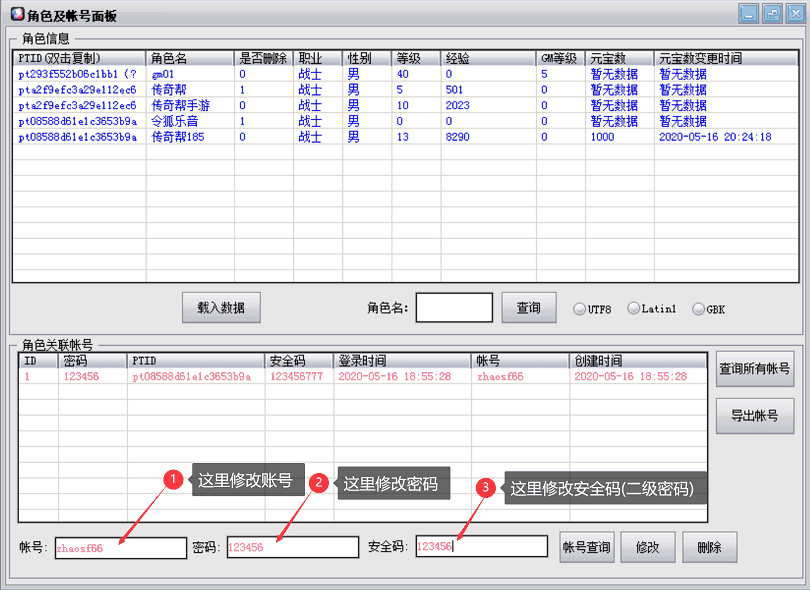The image size is (810, 590).
Task: Click the experience value 8290
Action: tap(458, 137)
